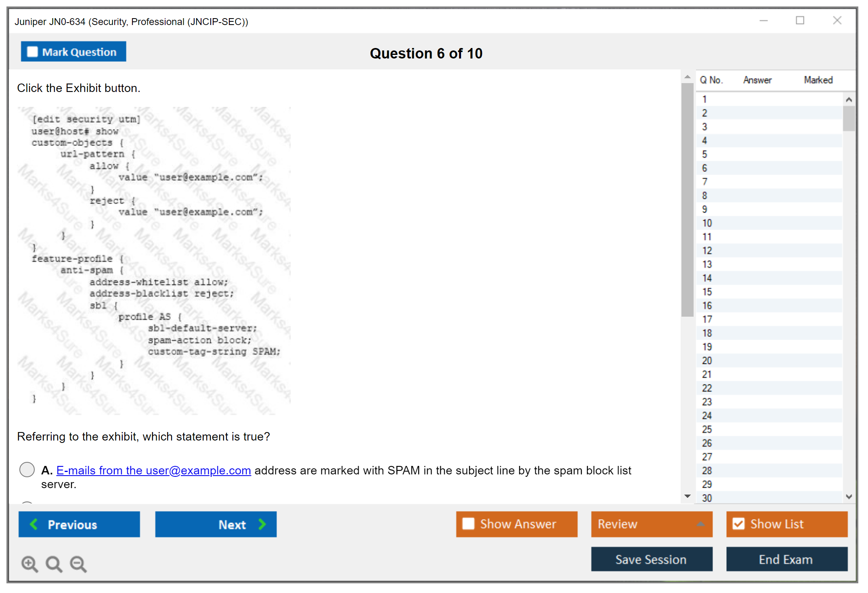The image size is (868, 593).
Task: Click the zoom out magnifier icon
Action: 78,564
